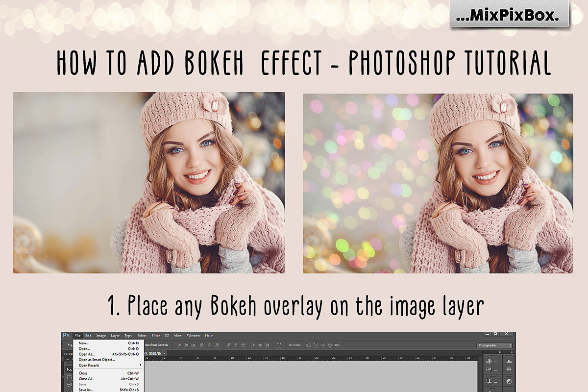Open the Histogram panel icon
The image size is (588, 392).
[x=509, y=362]
